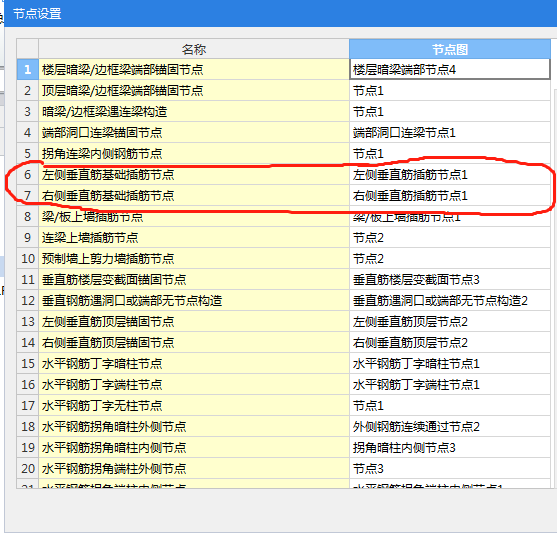Viewport: 557px width, 533px height.
Task: Select row number 6 header
Action: (28, 174)
